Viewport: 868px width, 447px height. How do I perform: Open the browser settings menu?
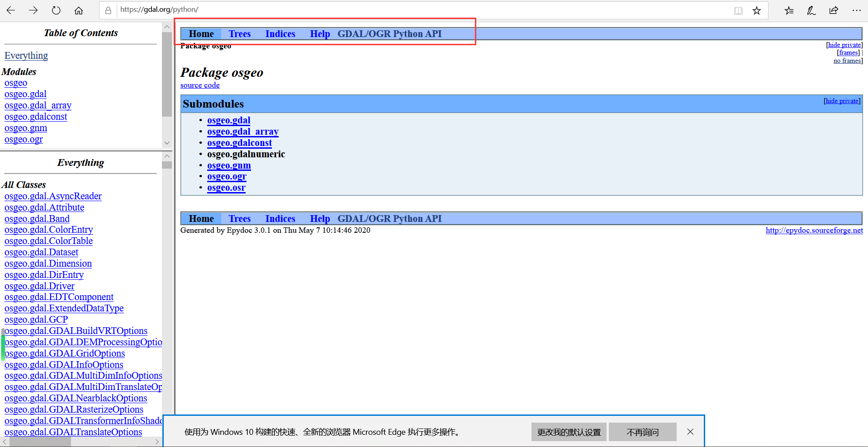pyautogui.click(x=857, y=10)
